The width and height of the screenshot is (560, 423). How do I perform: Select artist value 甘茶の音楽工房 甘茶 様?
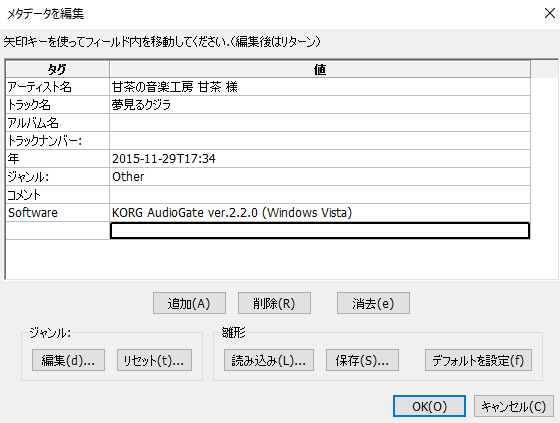[320, 87]
